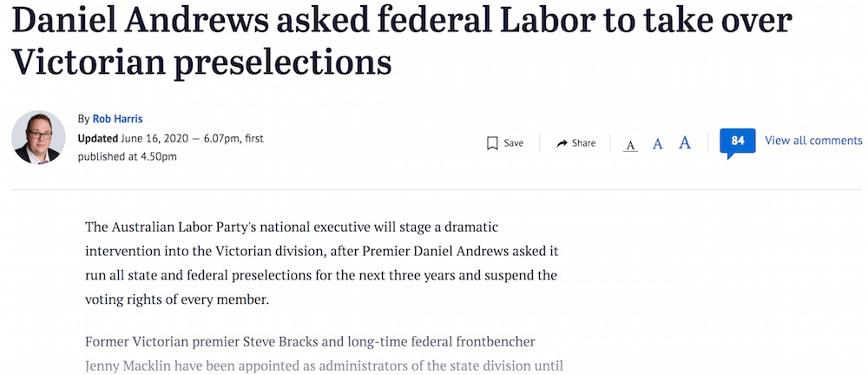Open the View all comments link
The width and height of the screenshot is (868, 375).
813,141
